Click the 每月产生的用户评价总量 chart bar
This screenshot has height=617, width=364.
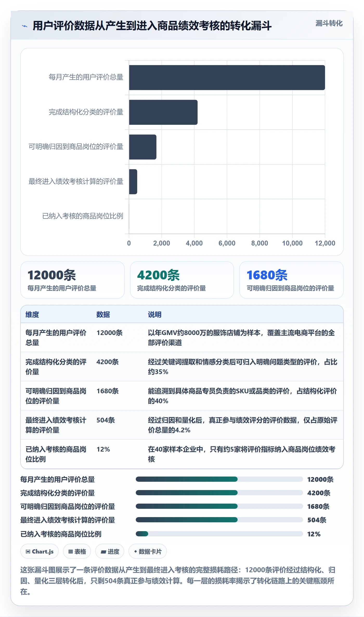click(x=227, y=78)
